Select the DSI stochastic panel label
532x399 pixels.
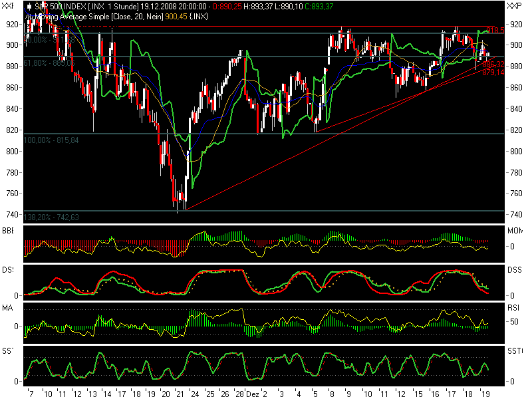tap(7, 269)
